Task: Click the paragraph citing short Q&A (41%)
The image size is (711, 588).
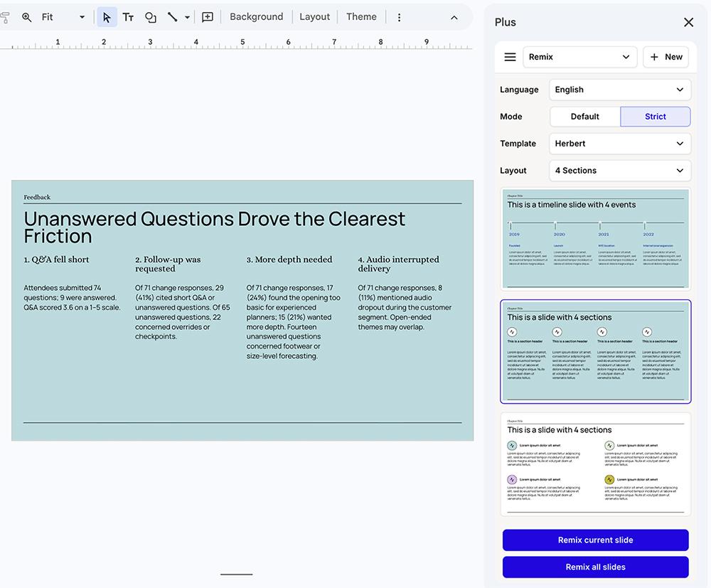Action: point(182,312)
